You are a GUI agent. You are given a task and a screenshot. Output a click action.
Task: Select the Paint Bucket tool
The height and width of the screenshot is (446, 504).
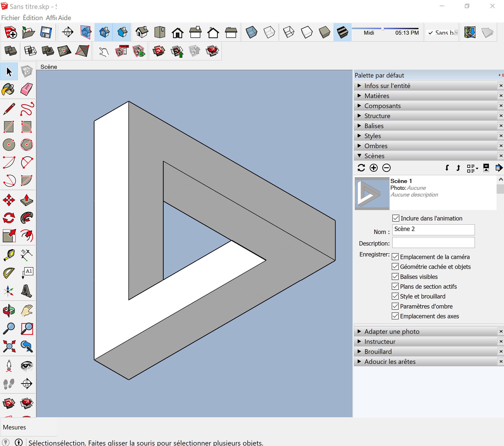pyautogui.click(x=9, y=89)
